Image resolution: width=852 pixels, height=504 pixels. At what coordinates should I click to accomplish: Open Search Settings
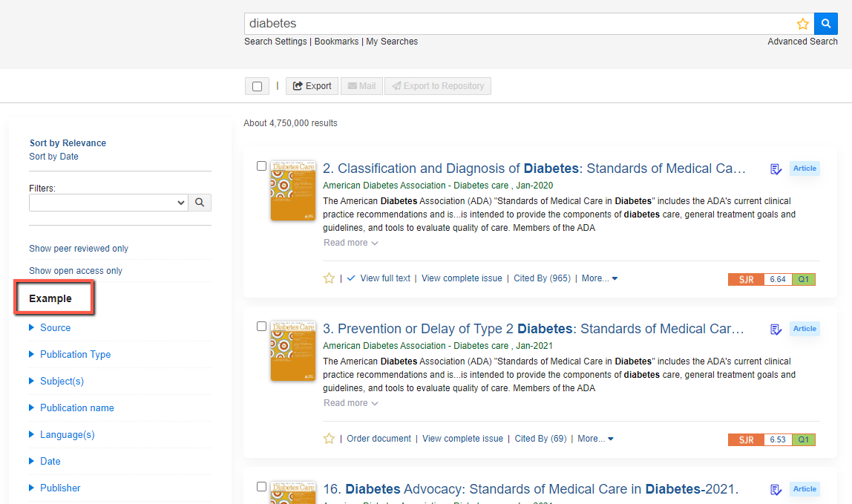pyautogui.click(x=275, y=42)
